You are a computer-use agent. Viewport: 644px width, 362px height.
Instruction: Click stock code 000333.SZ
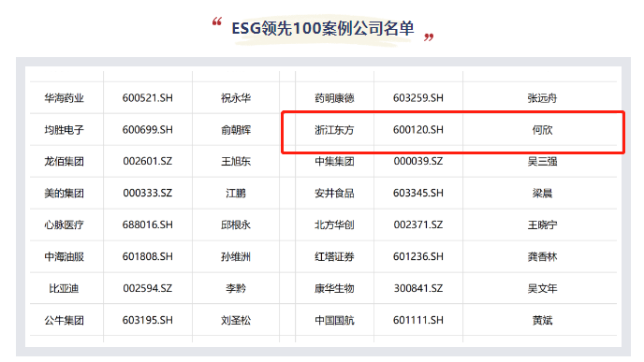148,193
